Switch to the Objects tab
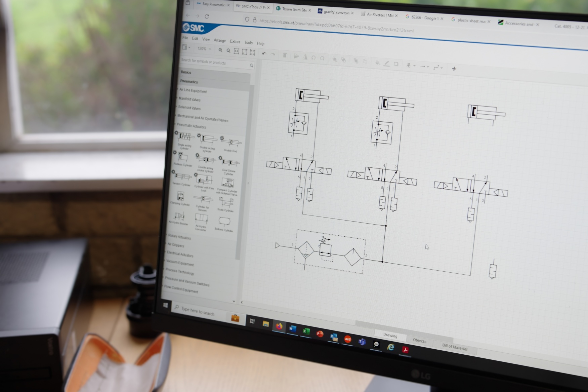The width and height of the screenshot is (588, 392). [x=419, y=341]
